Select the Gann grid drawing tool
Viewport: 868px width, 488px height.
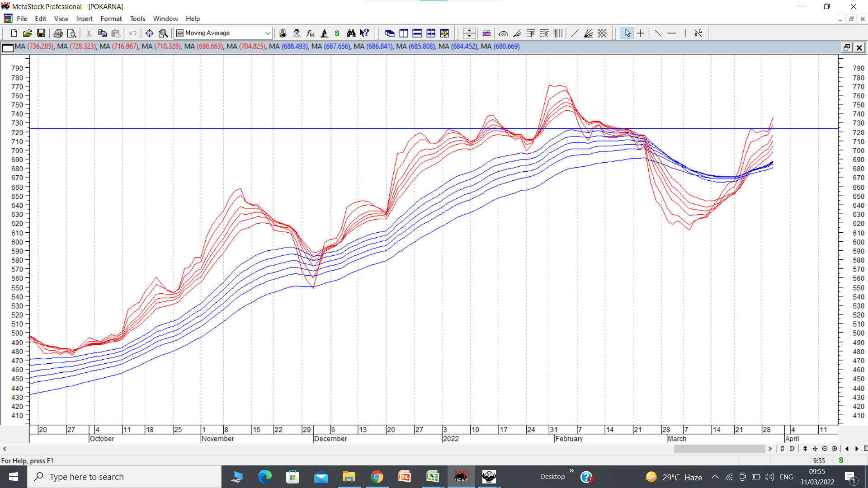pos(602,33)
